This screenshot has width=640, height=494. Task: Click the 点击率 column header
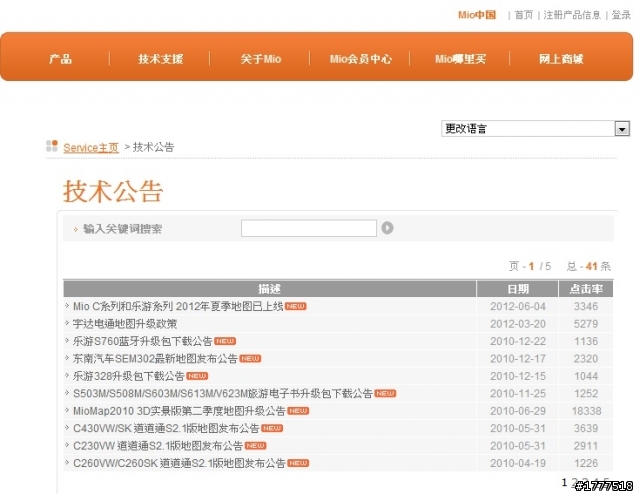pos(586,289)
